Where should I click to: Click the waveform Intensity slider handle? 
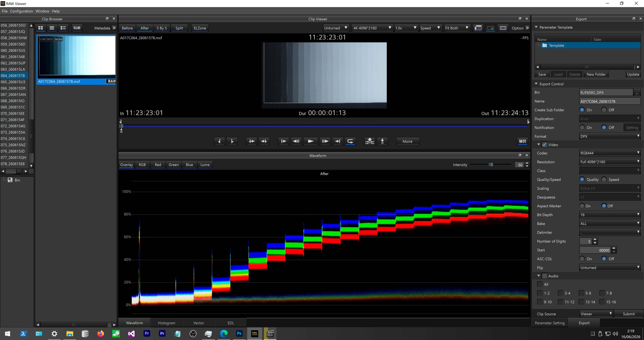pos(491,164)
